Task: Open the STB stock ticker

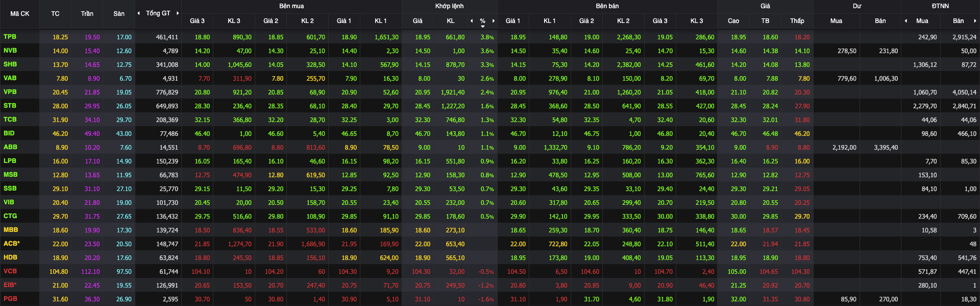Action: pos(10,106)
